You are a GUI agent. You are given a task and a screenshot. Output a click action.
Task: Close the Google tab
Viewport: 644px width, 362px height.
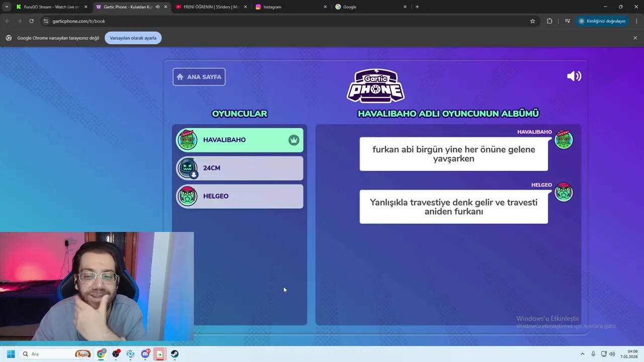tap(405, 7)
